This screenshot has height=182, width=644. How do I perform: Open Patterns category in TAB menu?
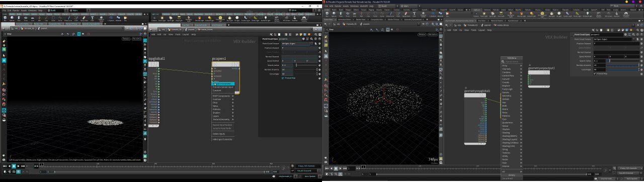(511, 116)
